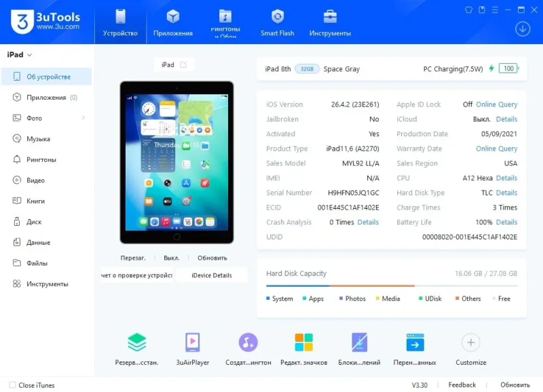Click the edit device name icon
The height and width of the screenshot is (392, 543).
click(183, 64)
